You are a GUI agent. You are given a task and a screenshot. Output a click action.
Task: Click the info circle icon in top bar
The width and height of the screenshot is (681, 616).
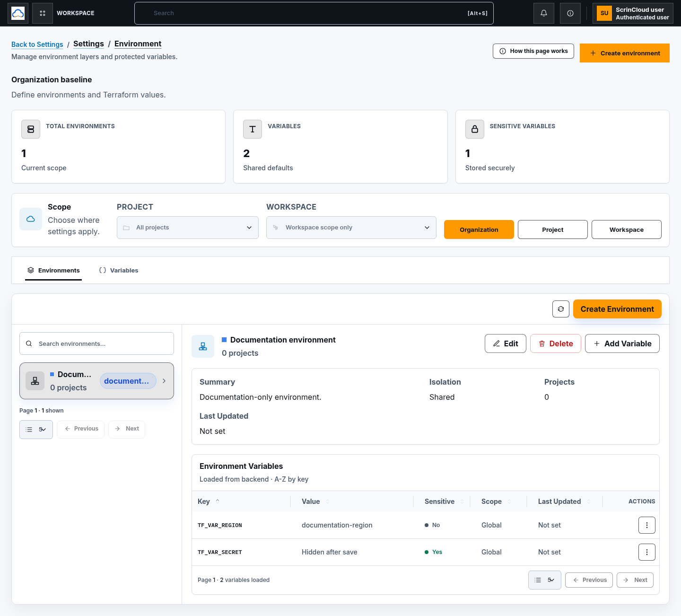[x=570, y=13]
